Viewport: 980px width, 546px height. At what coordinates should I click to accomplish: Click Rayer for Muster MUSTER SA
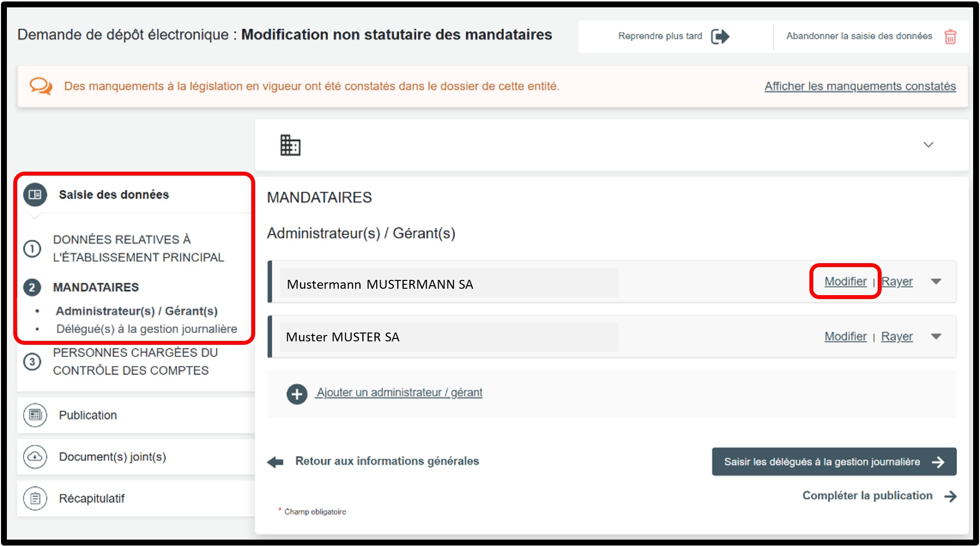pos(896,336)
